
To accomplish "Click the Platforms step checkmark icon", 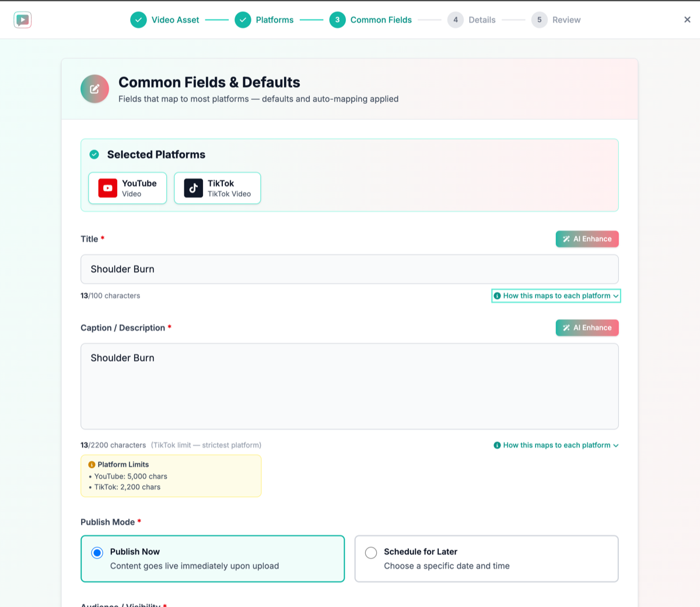I will tap(243, 20).
